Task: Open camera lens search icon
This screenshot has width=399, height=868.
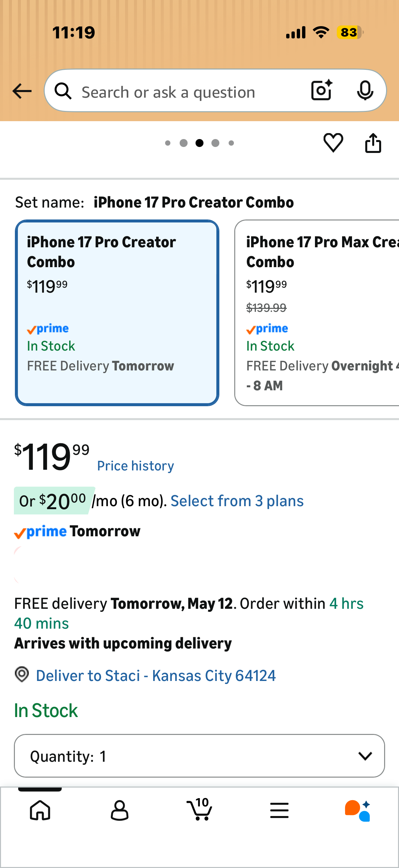Action: 322,90
